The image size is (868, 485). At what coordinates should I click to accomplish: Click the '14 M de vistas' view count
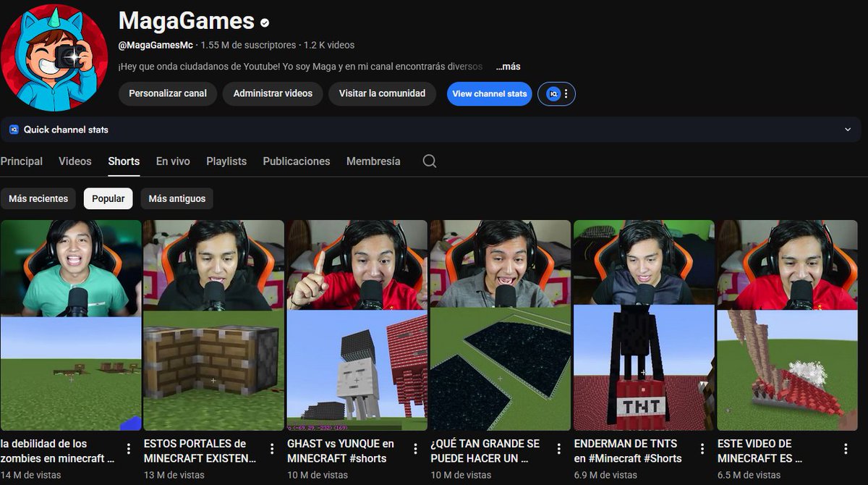point(31,475)
